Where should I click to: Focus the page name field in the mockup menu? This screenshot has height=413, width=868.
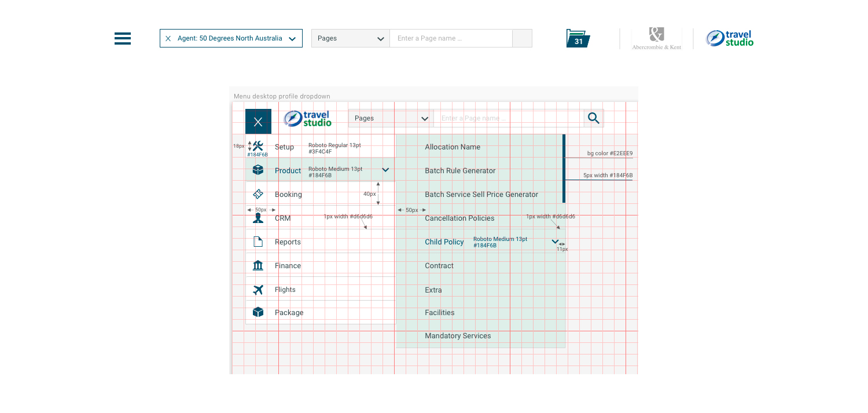click(509, 118)
